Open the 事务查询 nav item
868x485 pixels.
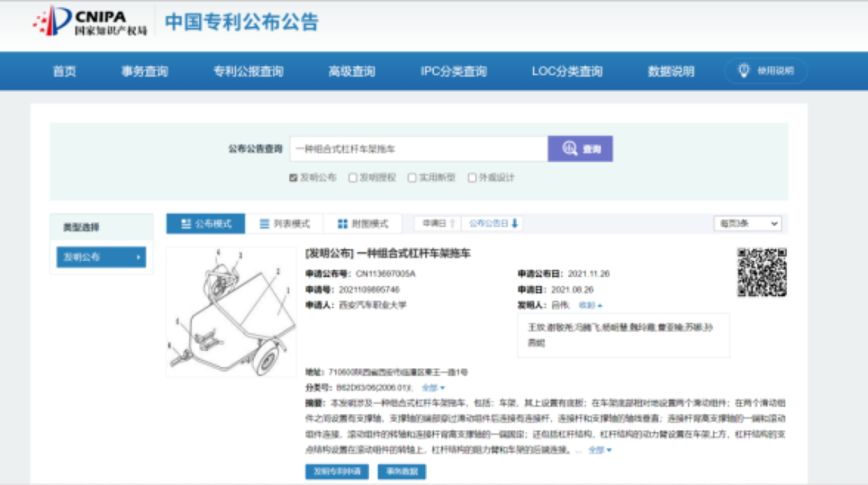[x=145, y=71]
